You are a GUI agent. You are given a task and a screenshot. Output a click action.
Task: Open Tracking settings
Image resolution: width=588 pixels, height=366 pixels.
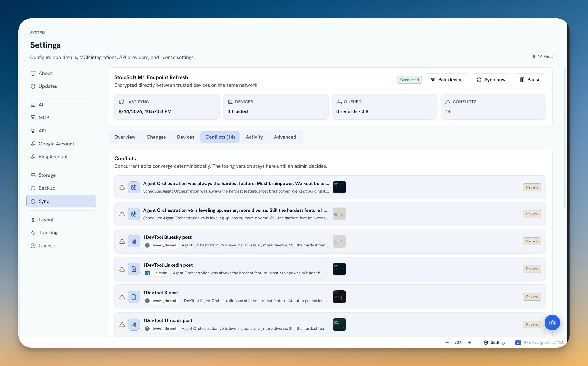click(x=61, y=233)
